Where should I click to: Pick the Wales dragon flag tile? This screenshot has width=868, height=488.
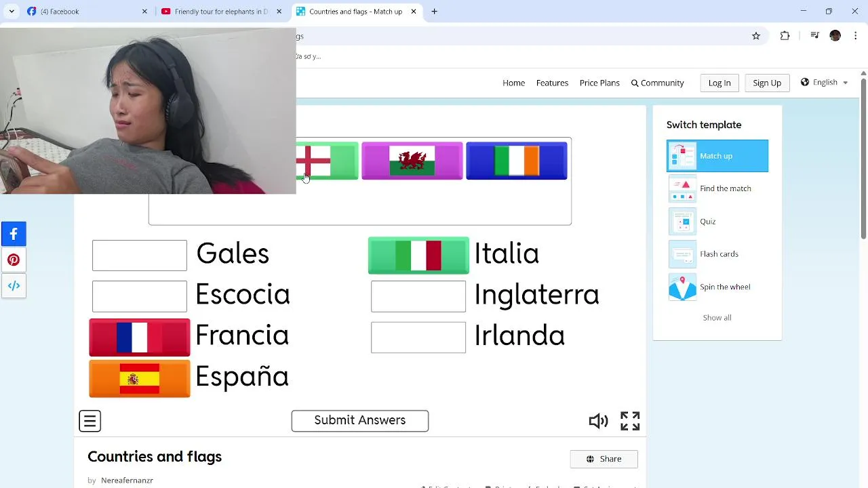(412, 161)
